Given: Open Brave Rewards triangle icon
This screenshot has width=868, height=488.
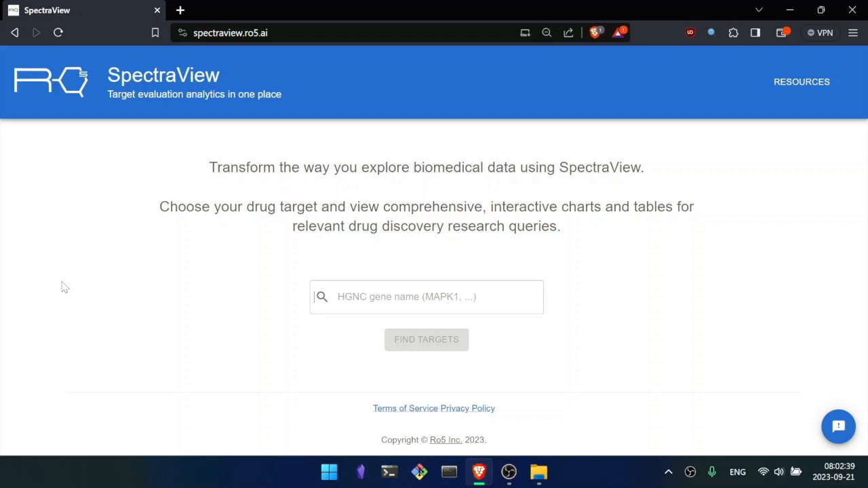Looking at the screenshot, I should pyautogui.click(x=619, y=32).
